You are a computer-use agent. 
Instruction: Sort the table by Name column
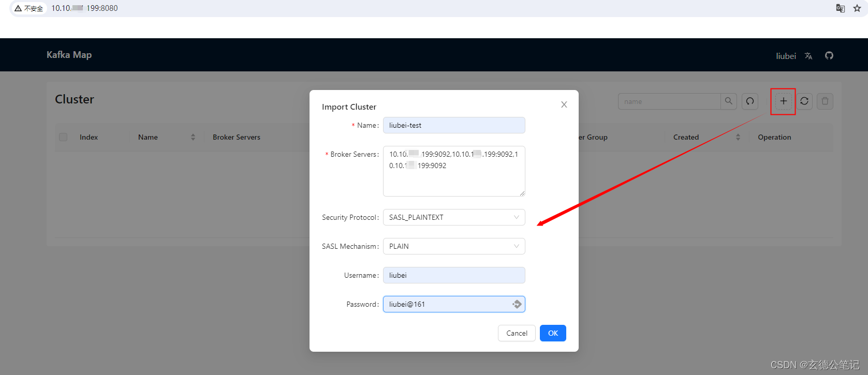[193, 137]
